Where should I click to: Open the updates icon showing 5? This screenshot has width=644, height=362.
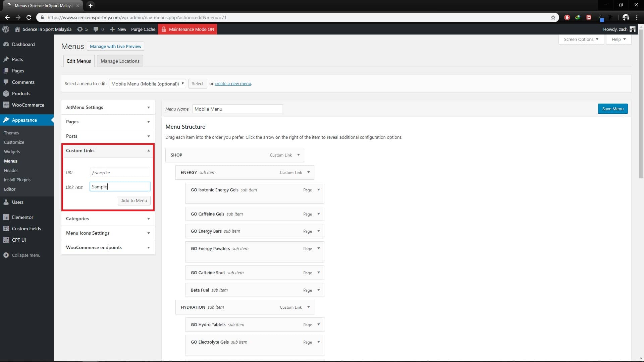(x=80, y=29)
